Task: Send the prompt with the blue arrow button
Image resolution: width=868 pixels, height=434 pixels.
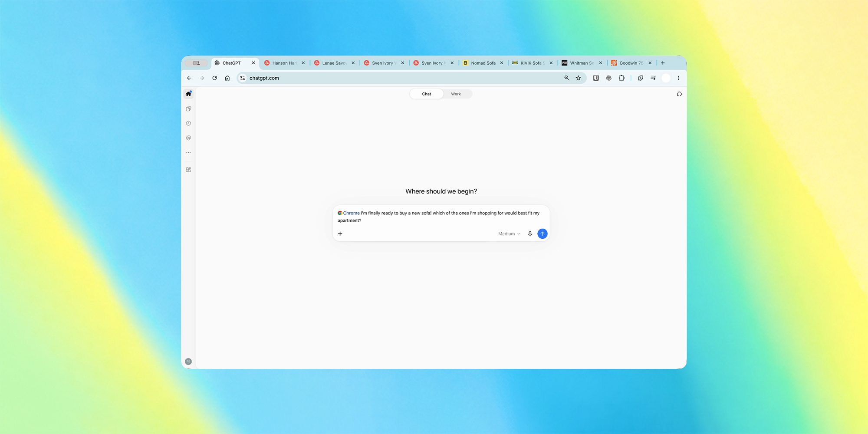Action: click(542, 233)
